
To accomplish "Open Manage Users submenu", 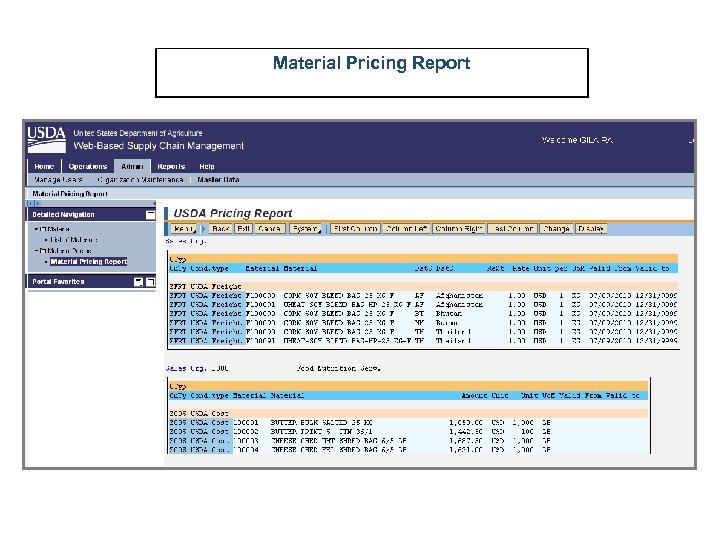I will pos(58,180).
